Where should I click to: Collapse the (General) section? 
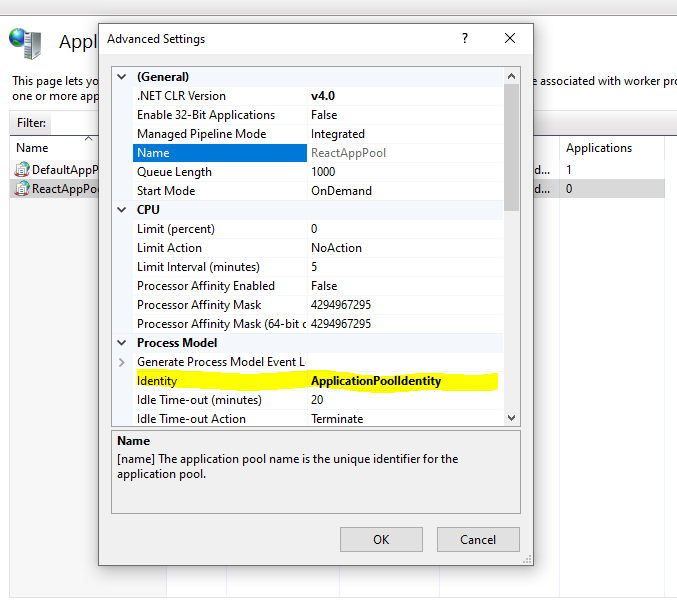pos(123,77)
